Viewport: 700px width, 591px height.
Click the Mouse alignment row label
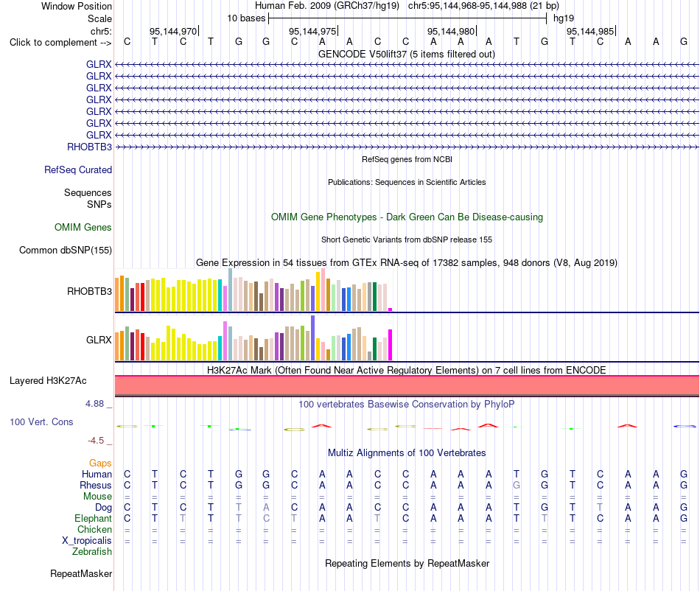tap(97, 497)
